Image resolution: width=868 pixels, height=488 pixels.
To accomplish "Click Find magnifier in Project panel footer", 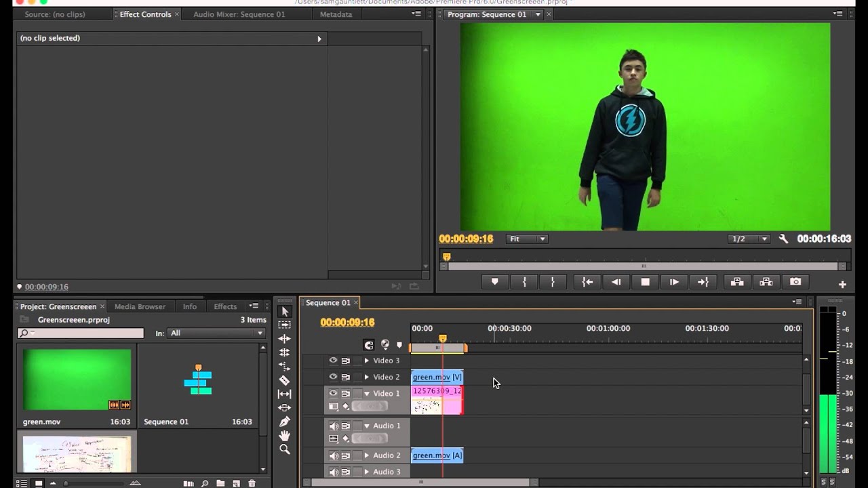I will (205, 483).
